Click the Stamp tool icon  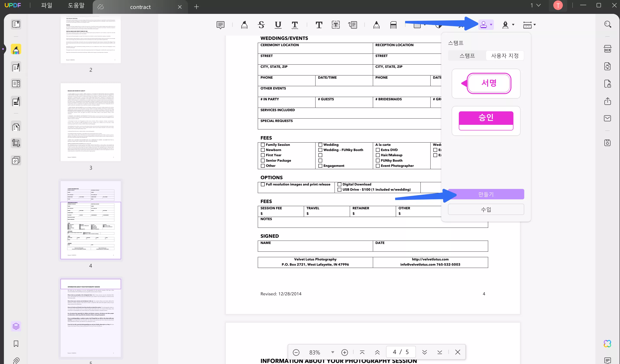pos(484,25)
